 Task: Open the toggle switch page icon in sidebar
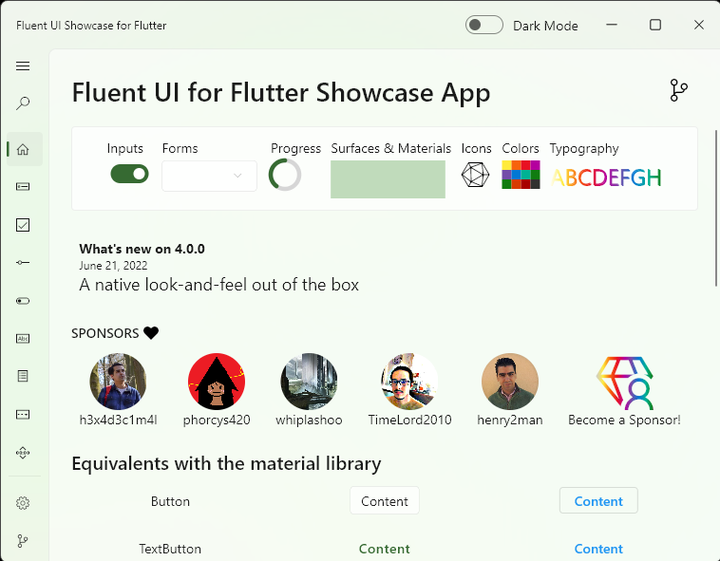[22, 301]
